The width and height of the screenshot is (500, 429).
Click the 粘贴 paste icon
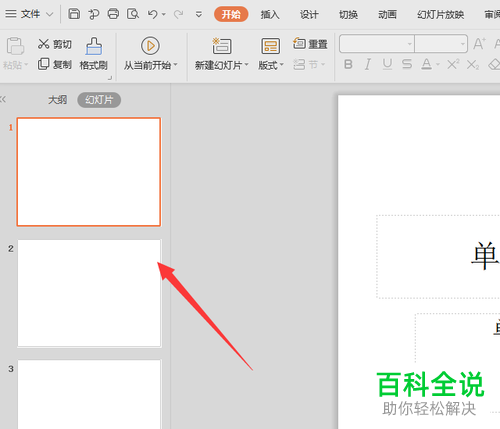click(x=15, y=46)
